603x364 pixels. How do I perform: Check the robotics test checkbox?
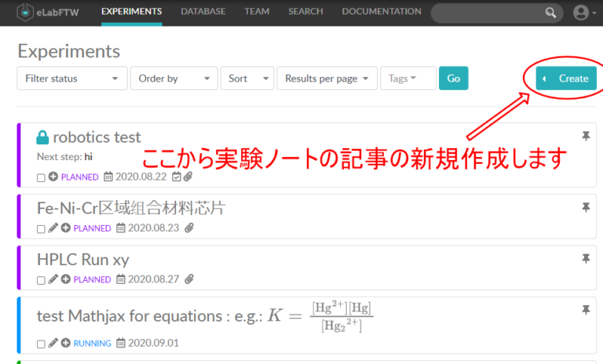coord(41,177)
